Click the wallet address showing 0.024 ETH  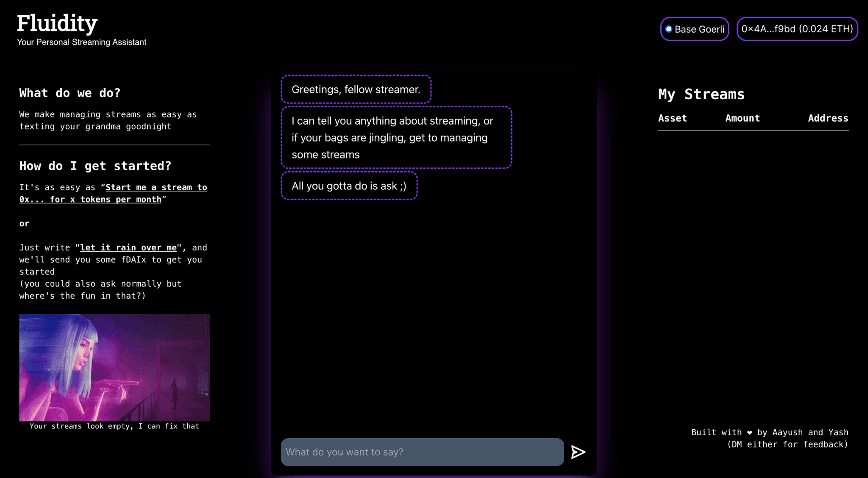click(x=797, y=29)
